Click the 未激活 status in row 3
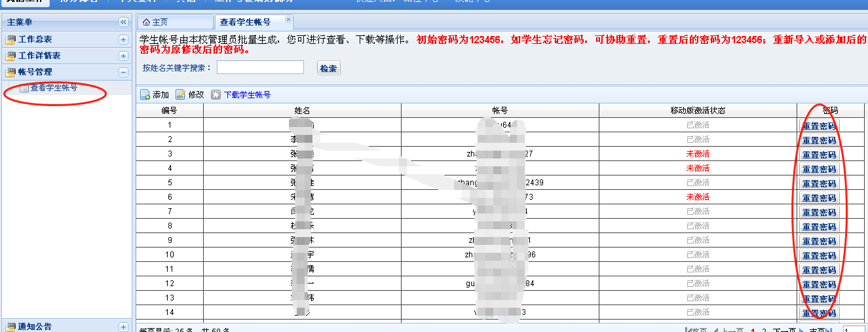This screenshot has width=868, height=332. click(x=698, y=154)
